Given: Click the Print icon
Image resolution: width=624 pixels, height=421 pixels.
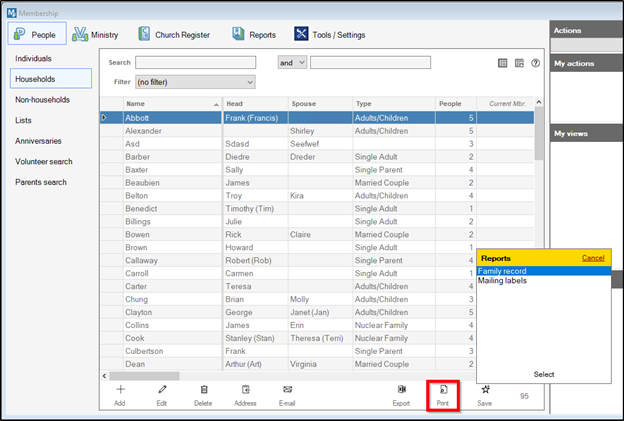Looking at the screenshot, I should click(x=443, y=390).
